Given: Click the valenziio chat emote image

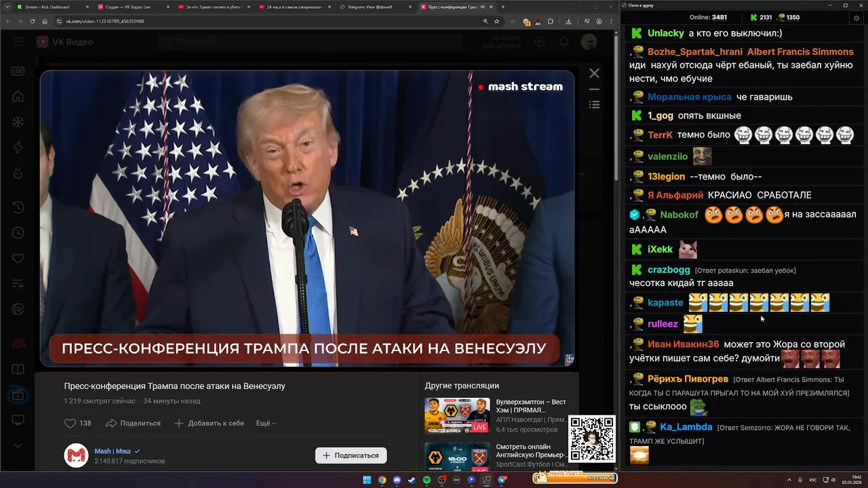Looking at the screenshot, I should pos(702,156).
